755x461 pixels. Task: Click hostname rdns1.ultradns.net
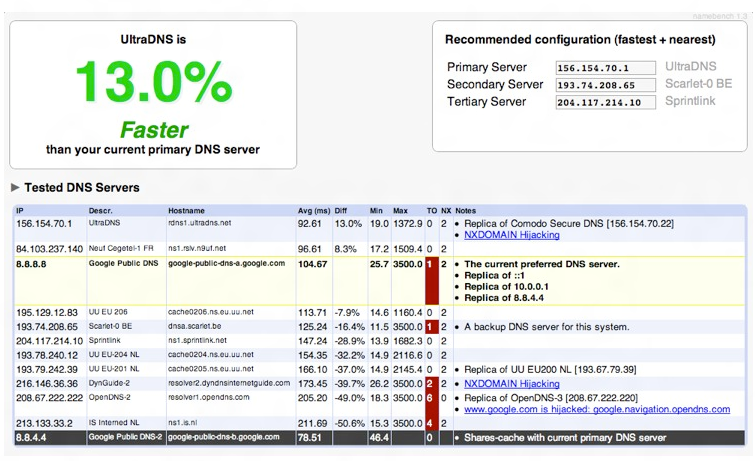pos(200,223)
